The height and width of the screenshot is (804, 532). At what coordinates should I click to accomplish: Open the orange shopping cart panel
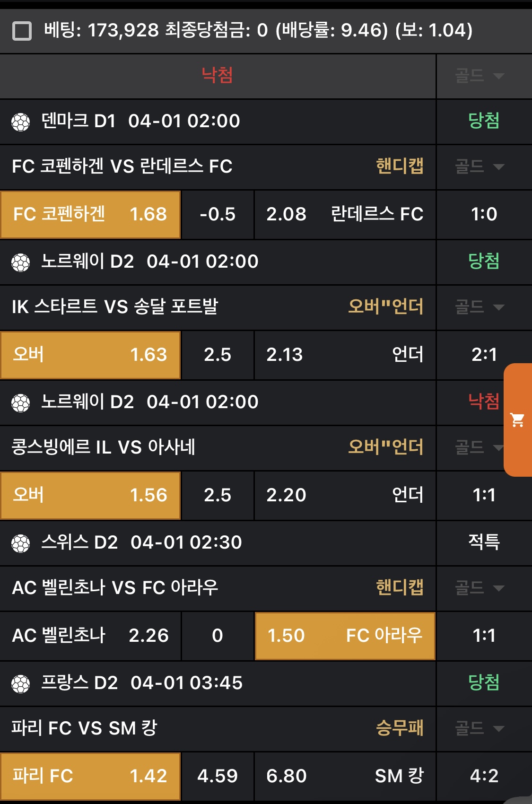[x=518, y=419]
